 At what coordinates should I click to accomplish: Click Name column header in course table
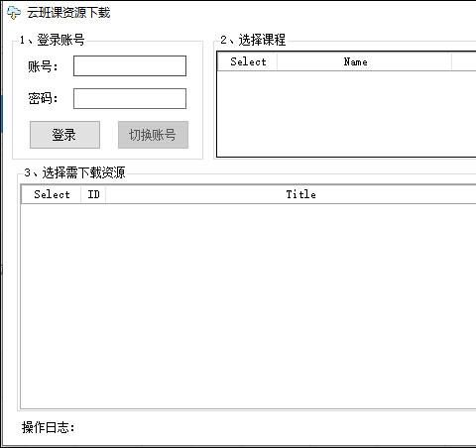click(364, 61)
